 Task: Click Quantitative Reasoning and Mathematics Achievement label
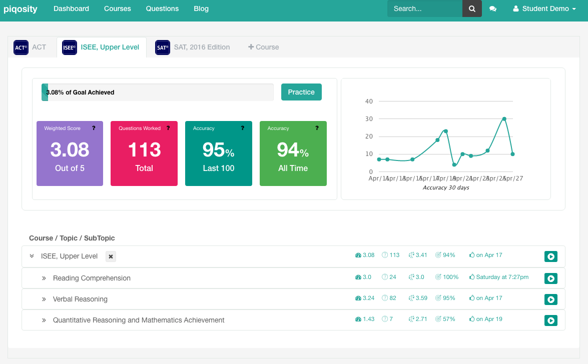pos(139,320)
